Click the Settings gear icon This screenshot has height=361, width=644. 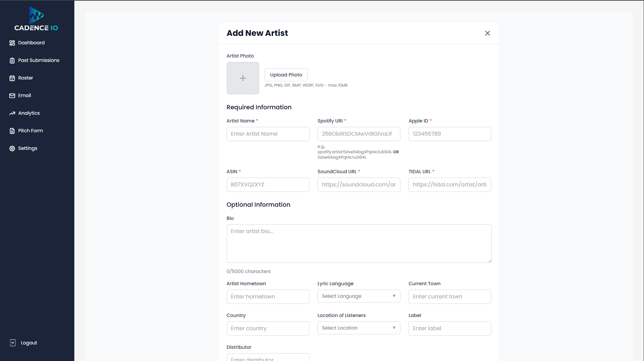[12, 149]
